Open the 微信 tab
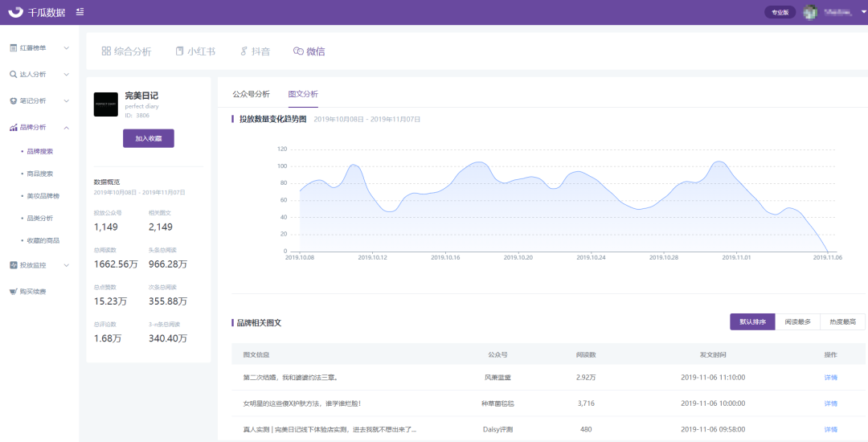868x442 pixels. click(x=309, y=51)
